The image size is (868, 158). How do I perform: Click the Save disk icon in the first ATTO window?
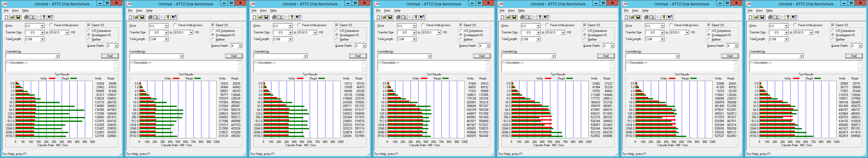18,17
